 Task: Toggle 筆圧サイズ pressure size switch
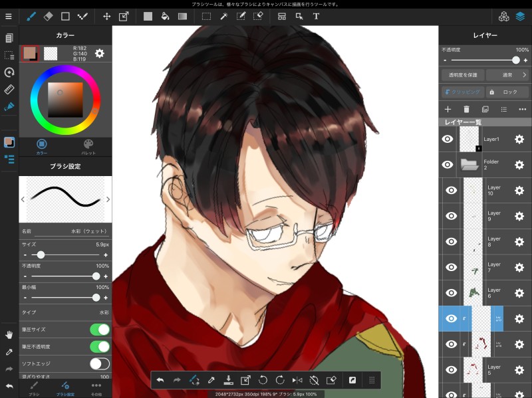click(100, 330)
